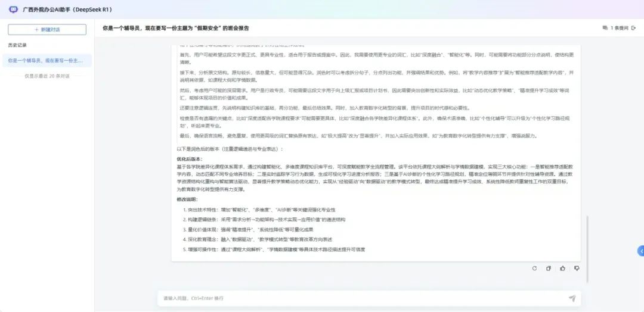Click the 修改说明 heading in response
Screen dimensions: 644x312
[x=185, y=199]
